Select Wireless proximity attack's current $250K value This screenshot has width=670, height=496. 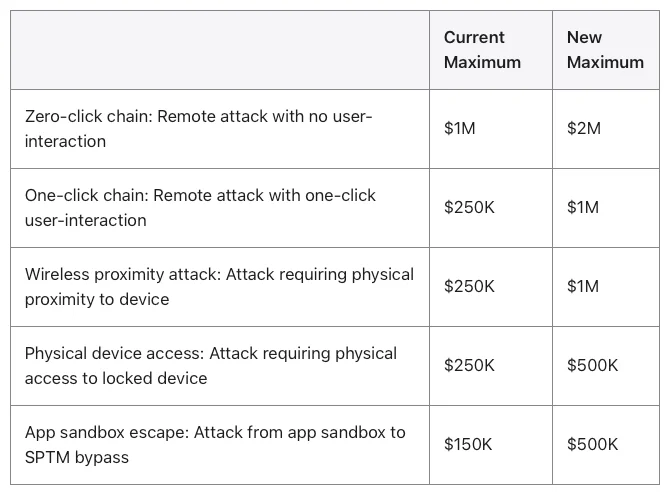point(469,287)
